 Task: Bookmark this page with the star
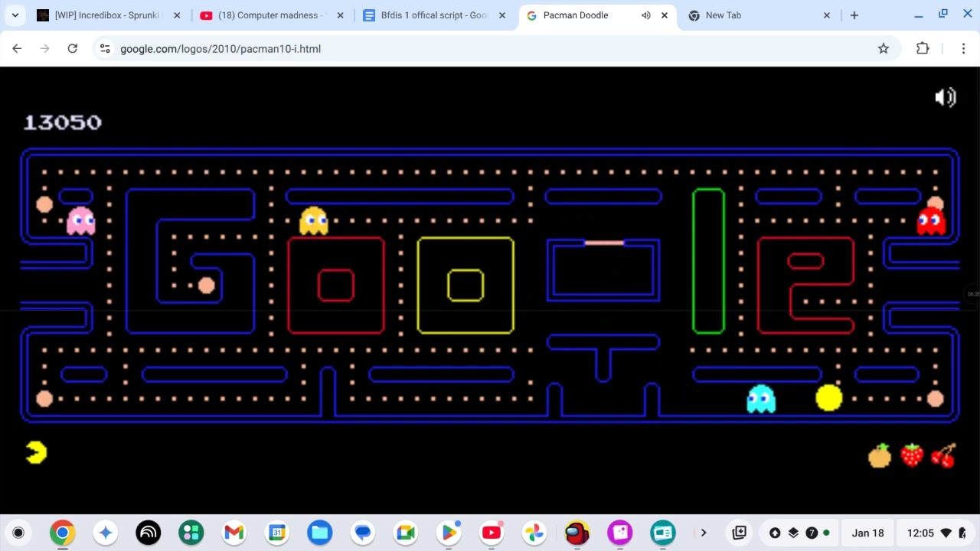coord(884,48)
